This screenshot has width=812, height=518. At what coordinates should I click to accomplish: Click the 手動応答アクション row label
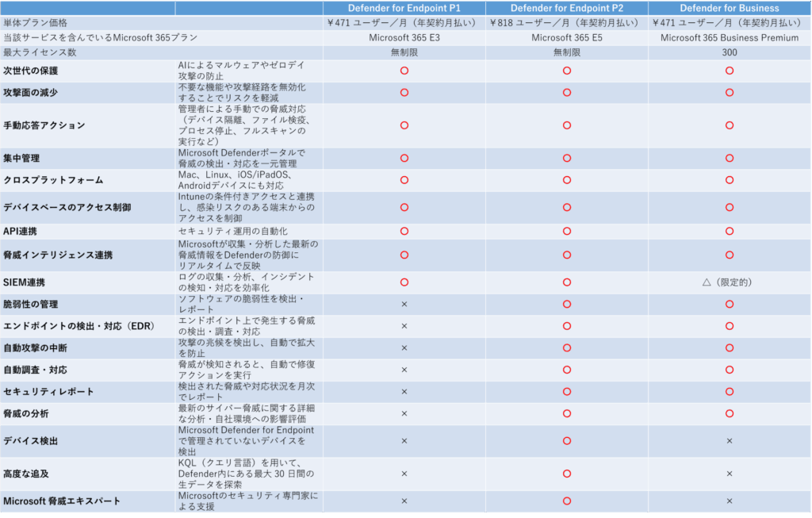coord(44,125)
